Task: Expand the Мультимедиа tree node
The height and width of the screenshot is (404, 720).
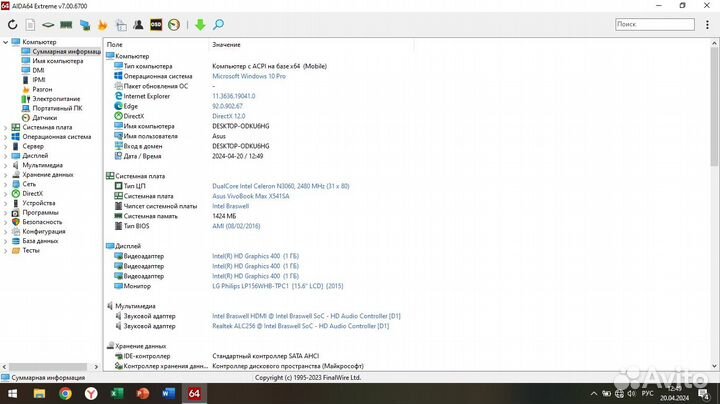Action: pos(6,165)
